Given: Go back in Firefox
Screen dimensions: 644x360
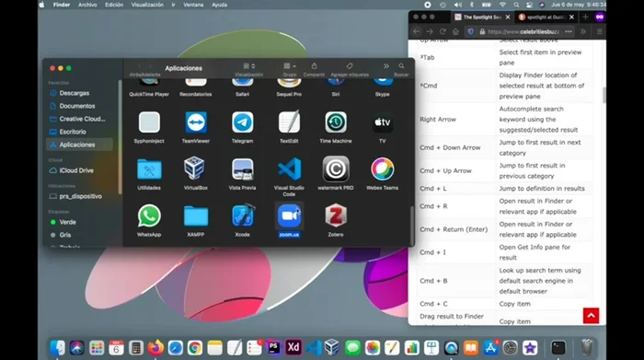Looking at the screenshot, I should [417, 31].
